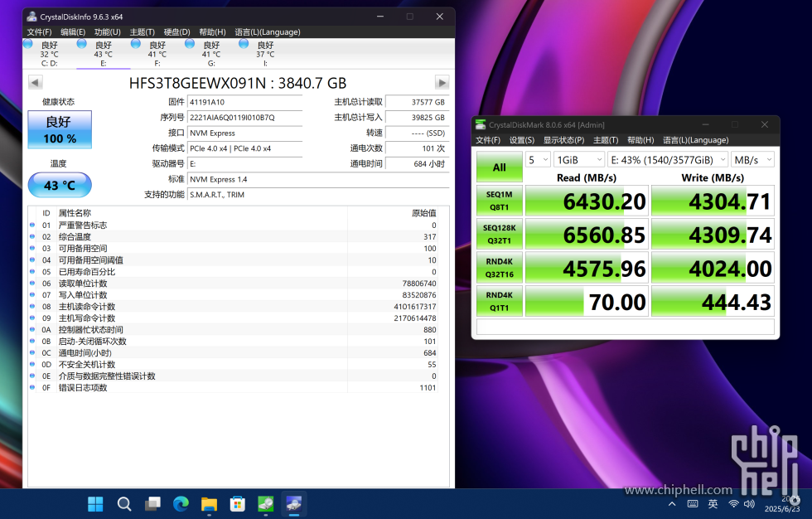Click the 属性名称 column header

click(x=201, y=213)
